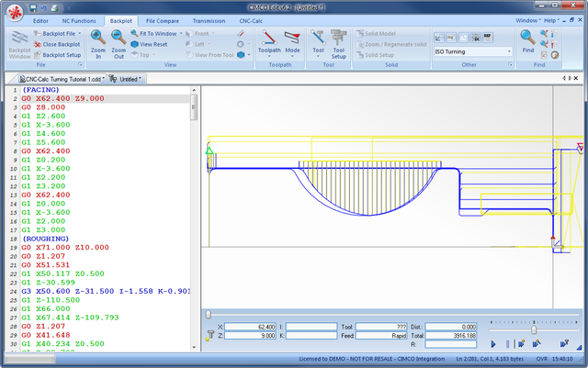Click the DXF export icon in Other group
This screenshot has height=368, width=588.
click(x=488, y=38)
